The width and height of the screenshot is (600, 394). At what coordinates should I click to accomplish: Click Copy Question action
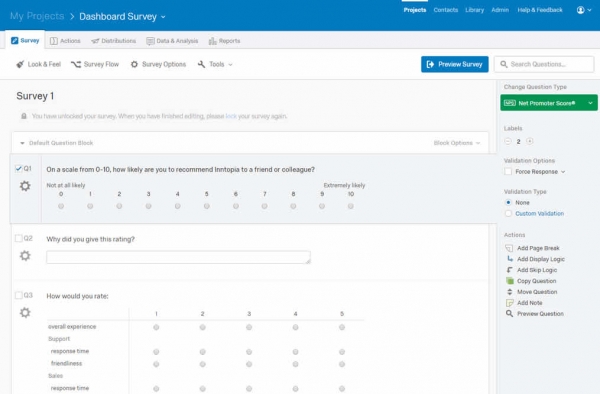pyautogui.click(x=531, y=281)
